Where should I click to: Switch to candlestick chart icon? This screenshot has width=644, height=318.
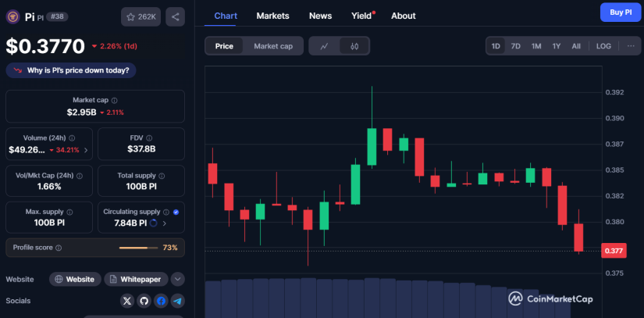[354, 46]
